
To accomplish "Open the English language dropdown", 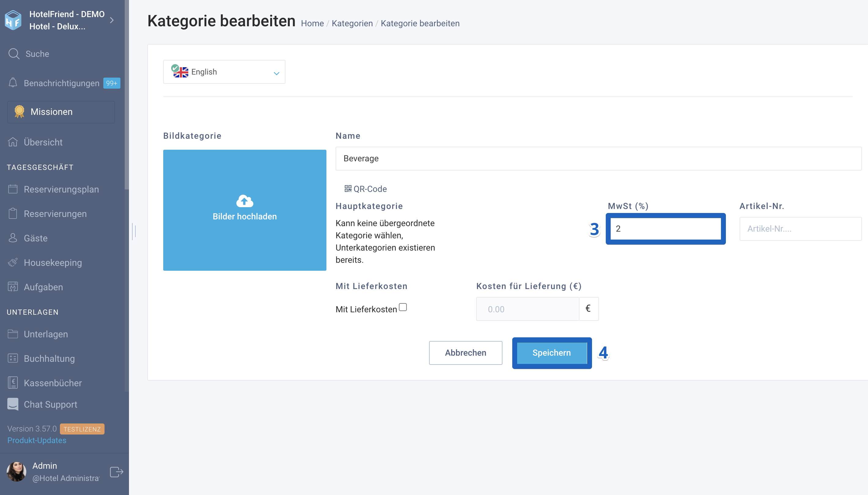I will pyautogui.click(x=224, y=72).
